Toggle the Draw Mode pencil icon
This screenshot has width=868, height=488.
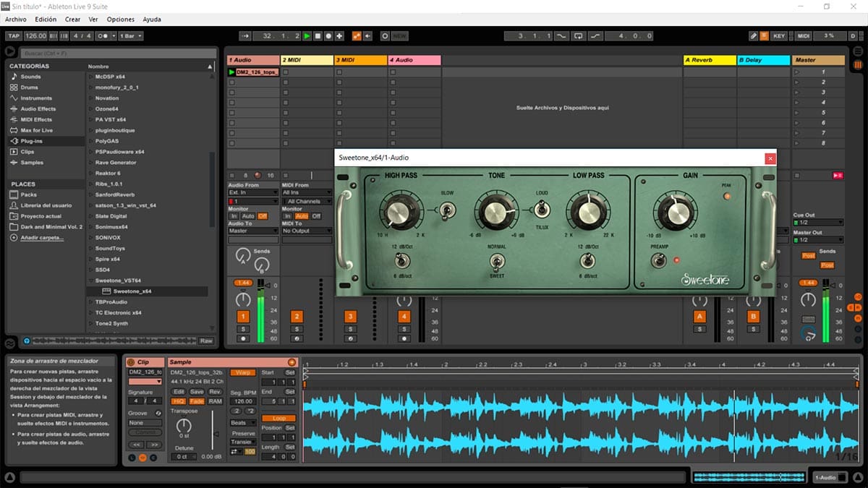[x=753, y=35]
